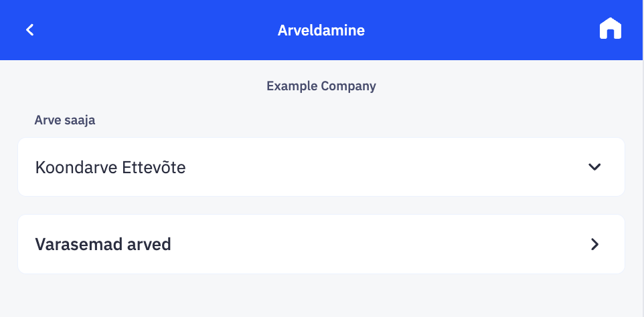Screen dimensions: 644x317
Task: Click the Arve saaja field label
Action: (64, 121)
